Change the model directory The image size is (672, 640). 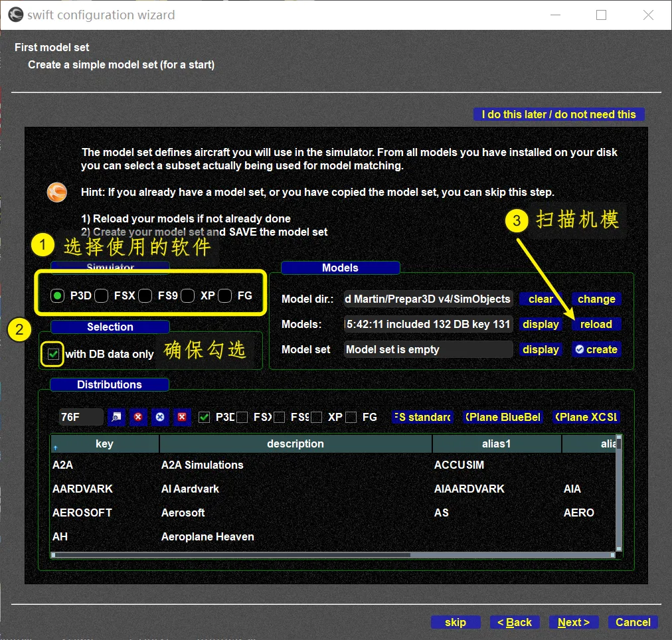pos(596,299)
